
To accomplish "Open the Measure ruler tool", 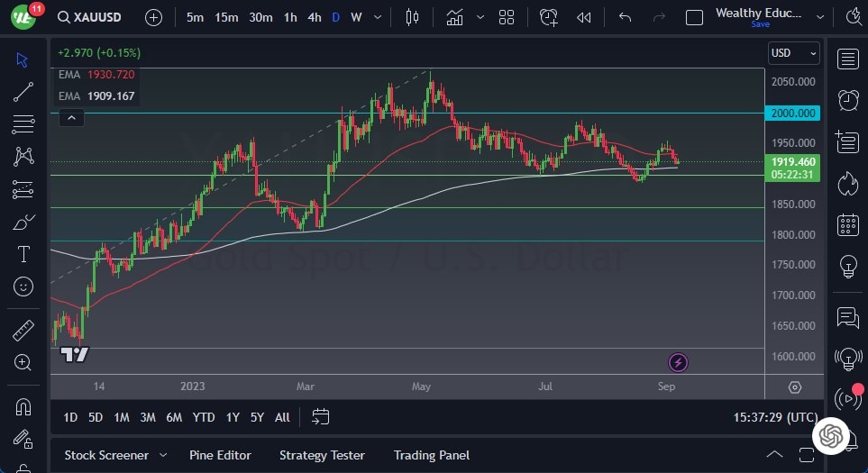I will [23, 331].
